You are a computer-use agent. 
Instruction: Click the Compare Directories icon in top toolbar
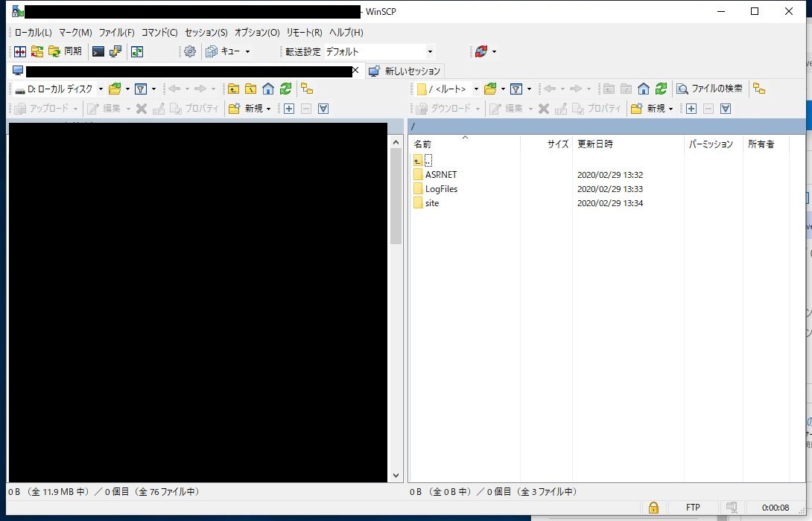coord(19,51)
